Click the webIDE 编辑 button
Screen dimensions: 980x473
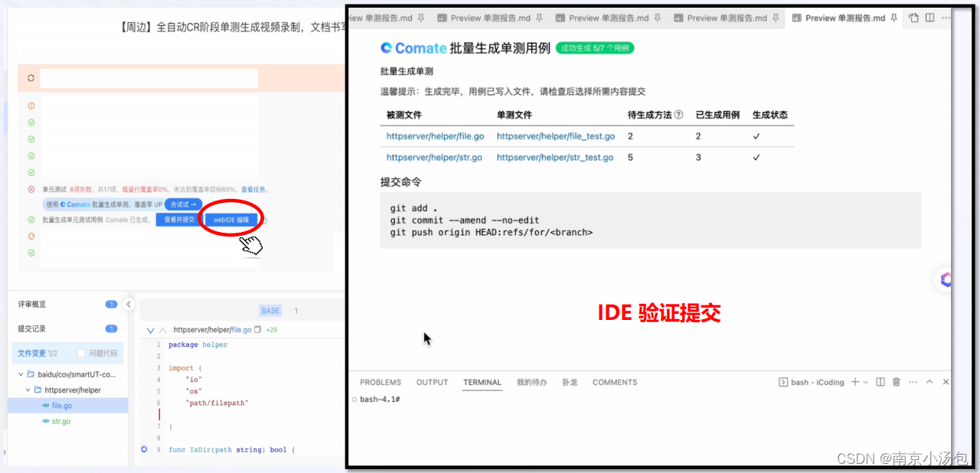pos(231,220)
